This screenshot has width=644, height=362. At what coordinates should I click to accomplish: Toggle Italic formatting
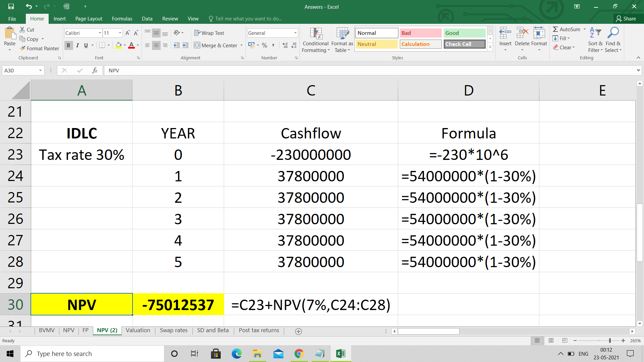77,45
